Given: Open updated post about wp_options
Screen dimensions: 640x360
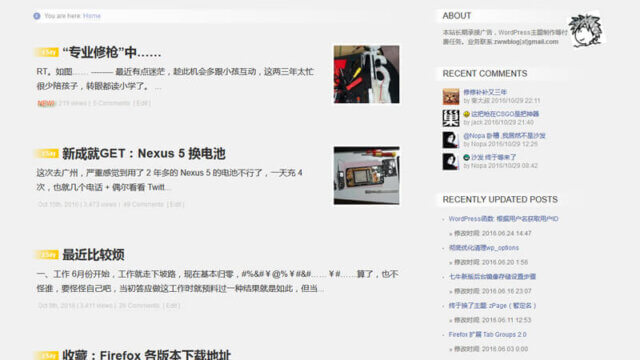Looking at the screenshot, I should (484, 248).
